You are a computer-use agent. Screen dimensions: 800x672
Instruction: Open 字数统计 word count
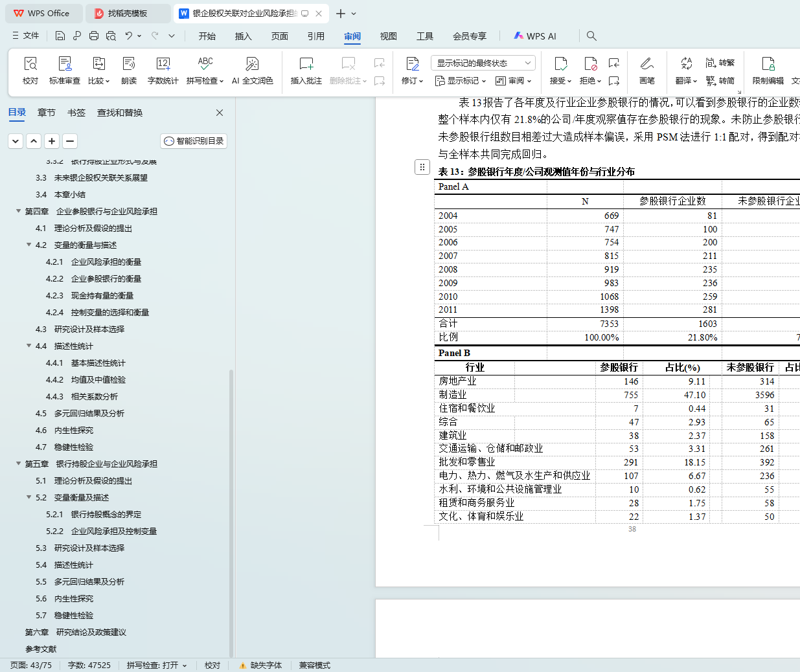[163, 71]
